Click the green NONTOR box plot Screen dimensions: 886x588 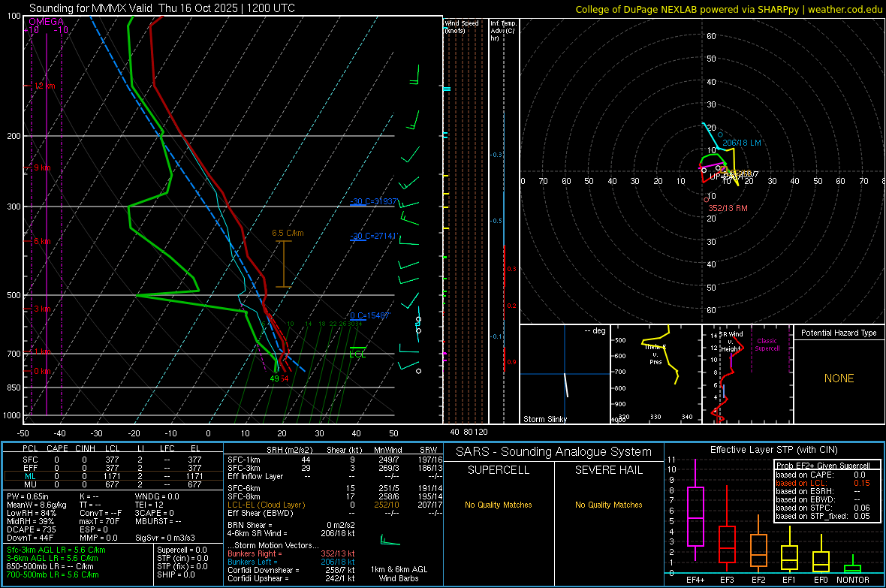click(x=852, y=565)
